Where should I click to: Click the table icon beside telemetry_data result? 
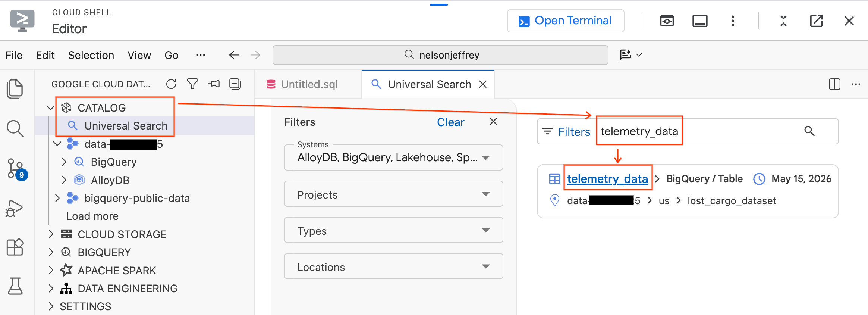[554, 179]
